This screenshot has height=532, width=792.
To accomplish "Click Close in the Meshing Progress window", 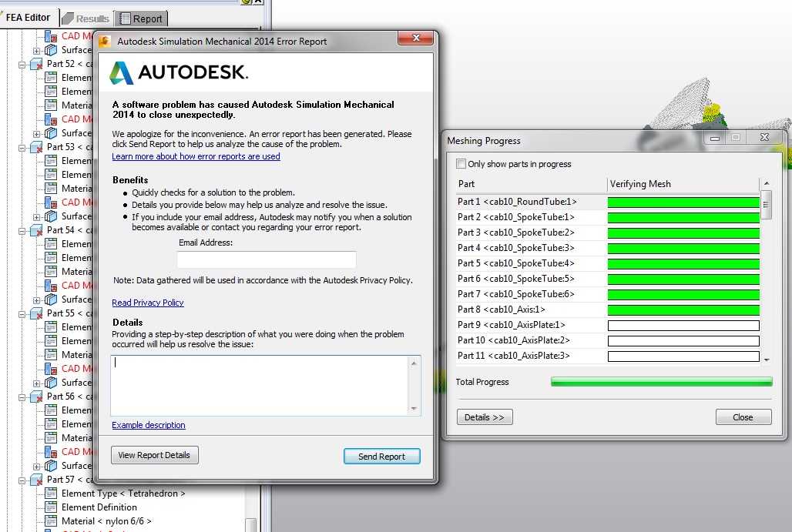I will (x=743, y=417).
